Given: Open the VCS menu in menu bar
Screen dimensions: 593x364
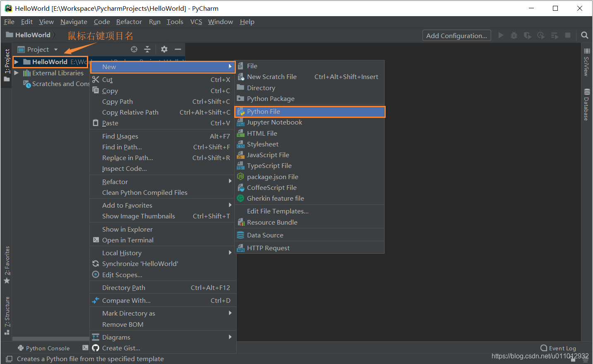Looking at the screenshot, I should [x=196, y=22].
